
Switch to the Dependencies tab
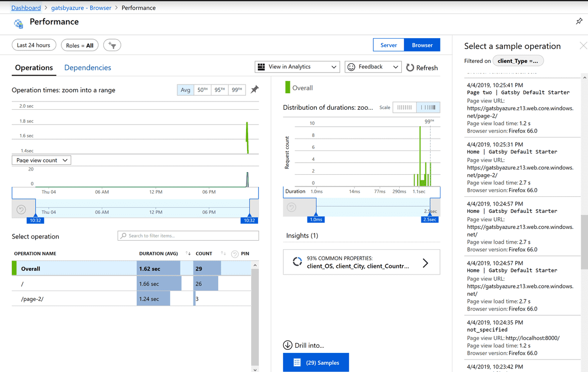pyautogui.click(x=87, y=67)
